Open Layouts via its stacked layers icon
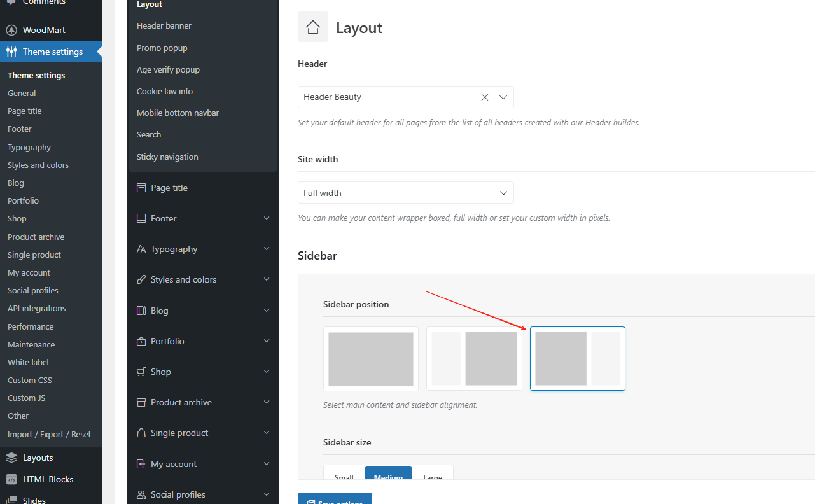 pyautogui.click(x=11, y=458)
